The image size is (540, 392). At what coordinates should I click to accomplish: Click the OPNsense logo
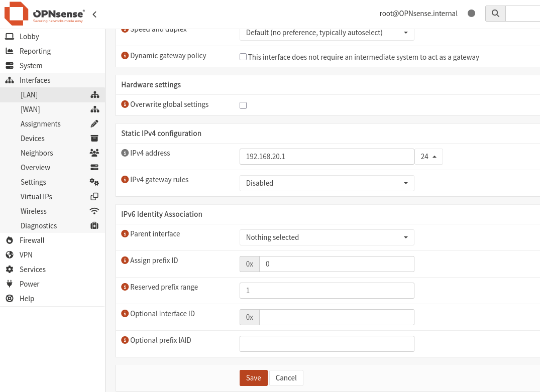click(x=44, y=14)
